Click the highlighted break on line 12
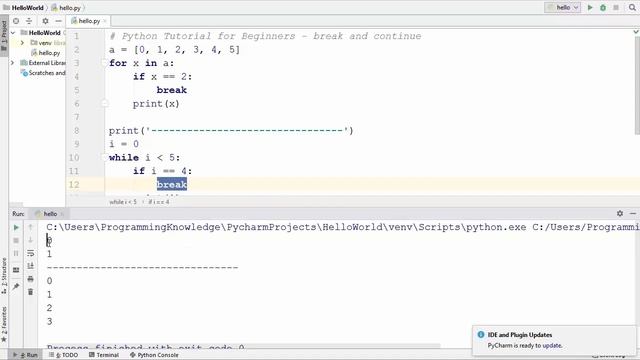The image size is (640, 360). click(172, 184)
